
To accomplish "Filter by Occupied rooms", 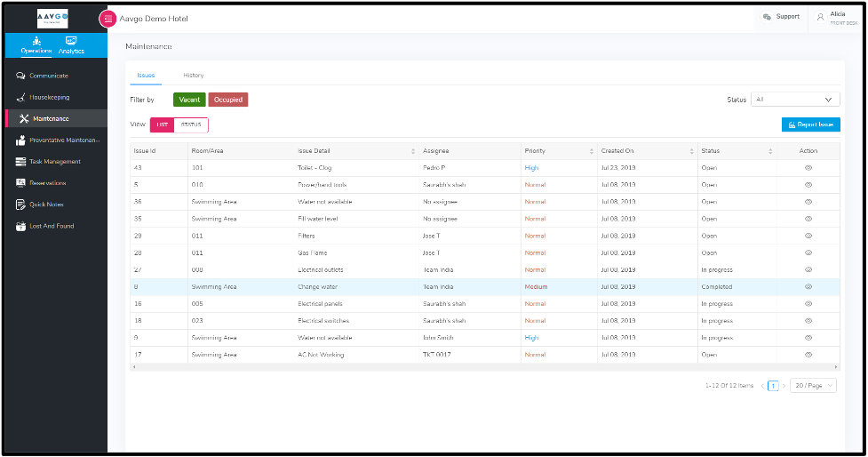I will coord(228,100).
